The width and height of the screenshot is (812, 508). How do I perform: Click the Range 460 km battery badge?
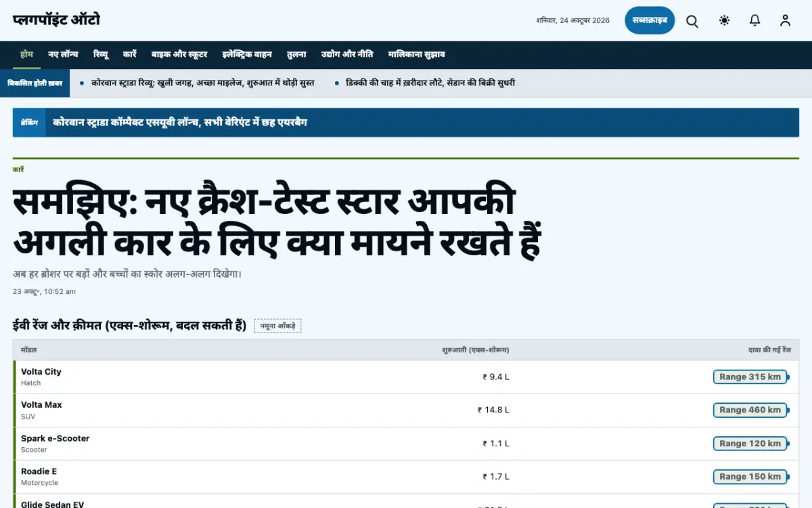pyautogui.click(x=750, y=410)
